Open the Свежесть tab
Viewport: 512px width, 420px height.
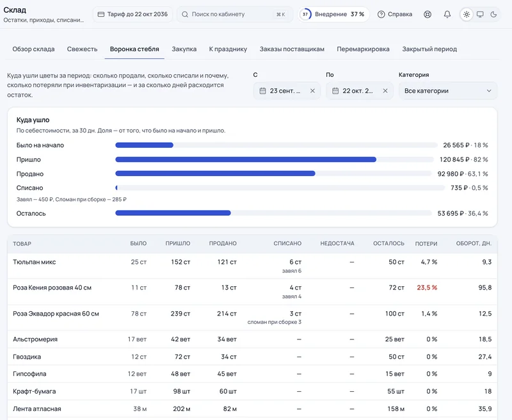tap(83, 49)
